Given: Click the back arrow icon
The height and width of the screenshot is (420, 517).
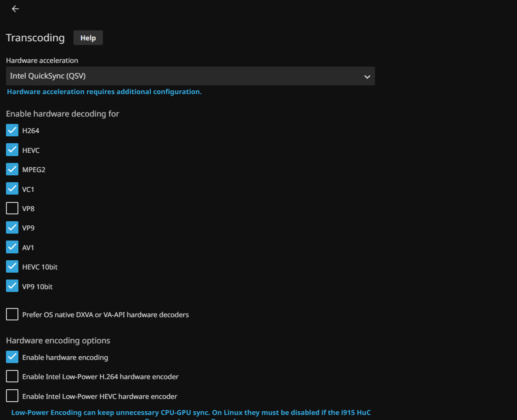Looking at the screenshot, I should (15, 9).
